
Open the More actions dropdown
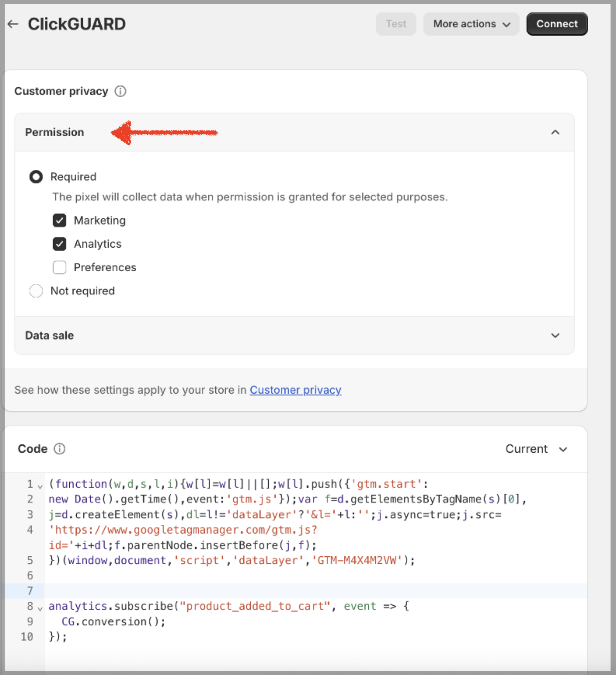[x=471, y=24]
